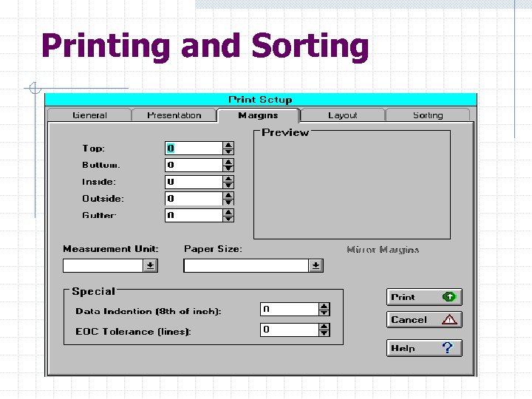Toggle the Mirror Margins option
The height and width of the screenshot is (399, 532).
point(383,250)
